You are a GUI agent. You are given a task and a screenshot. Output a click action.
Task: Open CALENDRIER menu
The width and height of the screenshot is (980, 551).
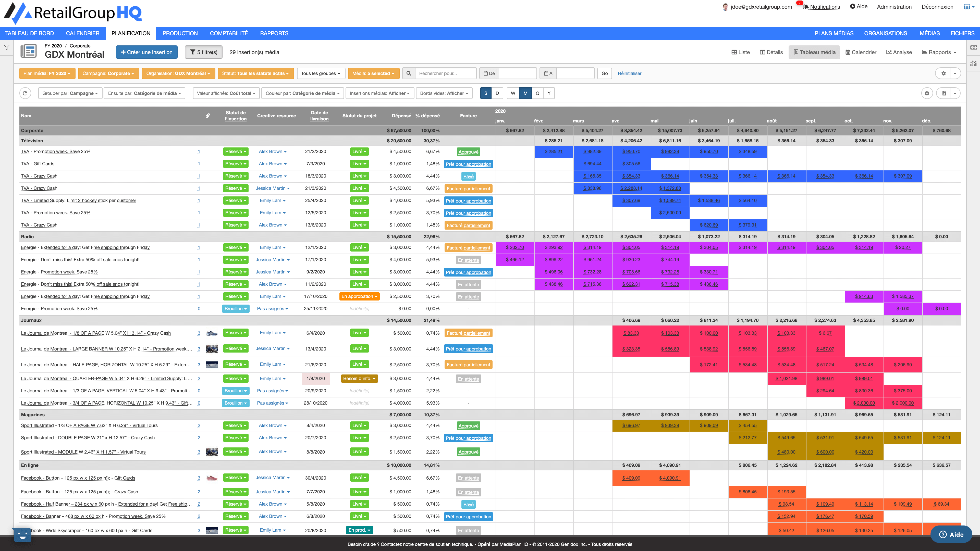coord(82,33)
